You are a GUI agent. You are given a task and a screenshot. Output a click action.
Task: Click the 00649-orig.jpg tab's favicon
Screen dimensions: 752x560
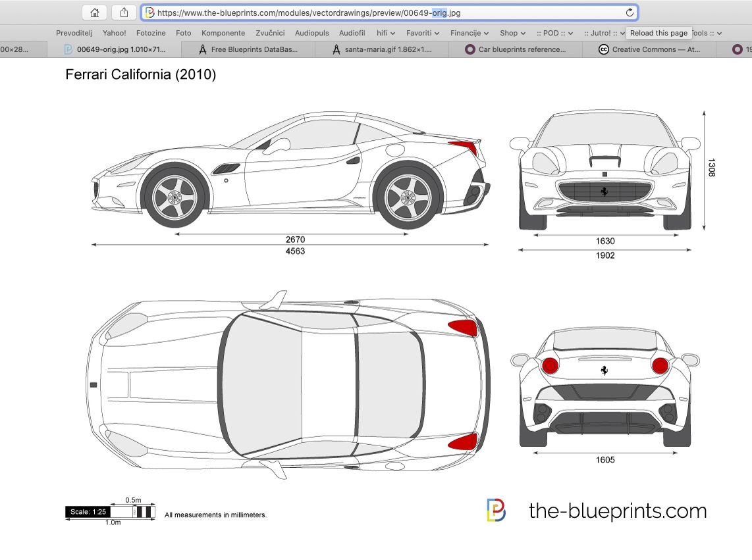(68, 49)
